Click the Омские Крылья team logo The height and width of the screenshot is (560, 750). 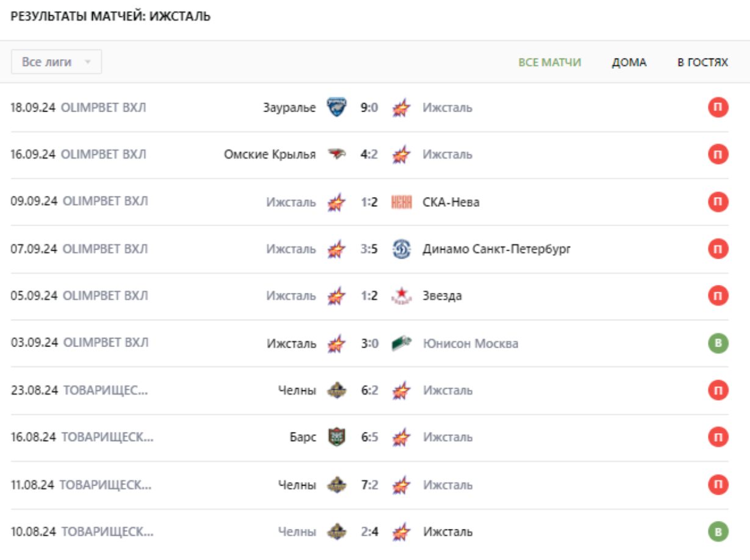coord(337,155)
